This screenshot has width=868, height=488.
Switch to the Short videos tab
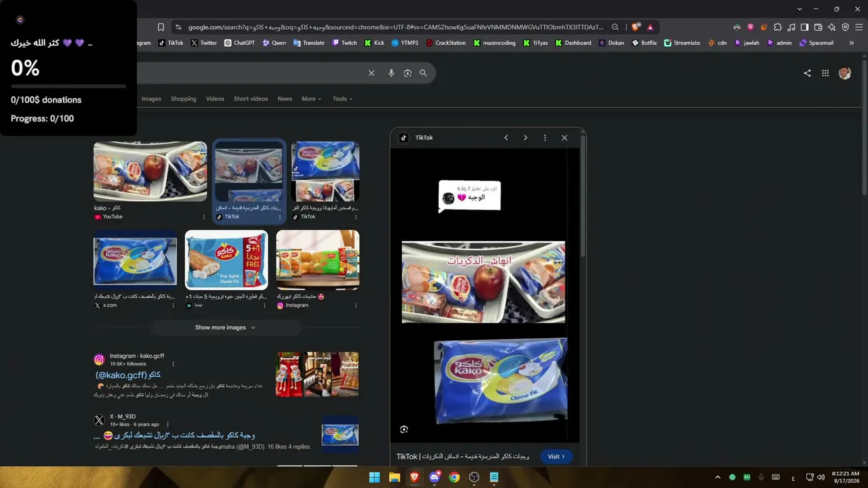click(x=251, y=99)
